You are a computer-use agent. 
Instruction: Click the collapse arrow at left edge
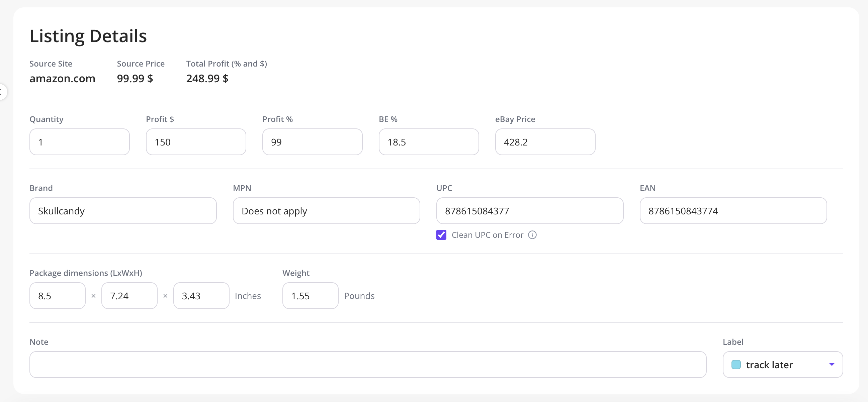point(2,92)
